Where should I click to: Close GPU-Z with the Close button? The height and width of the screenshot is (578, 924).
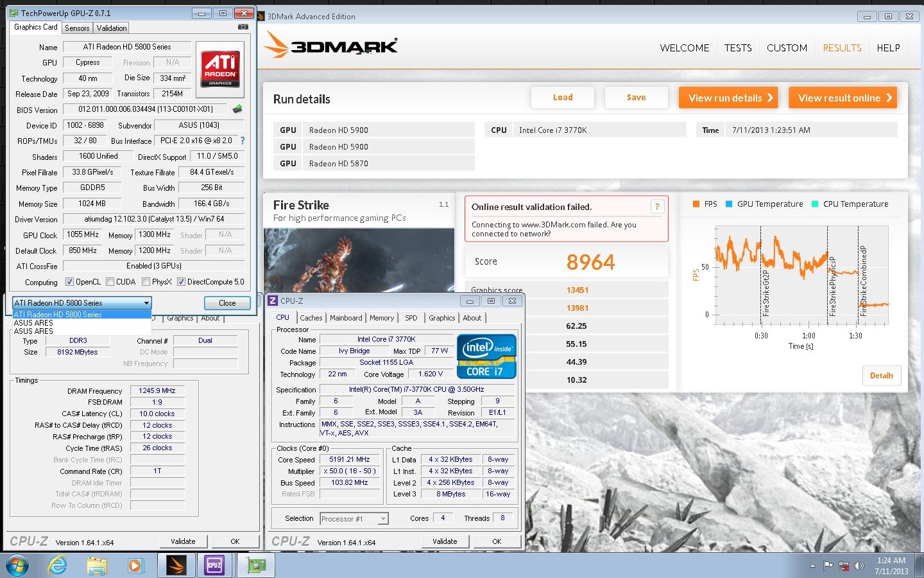(x=227, y=303)
